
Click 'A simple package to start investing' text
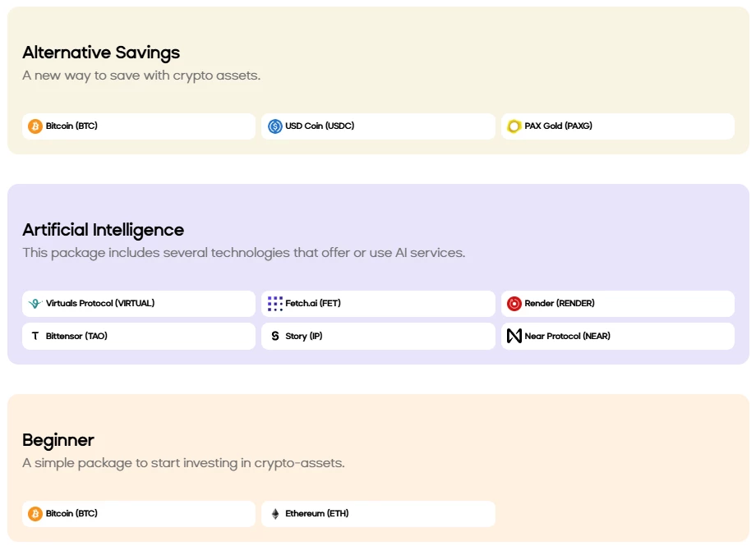click(184, 463)
